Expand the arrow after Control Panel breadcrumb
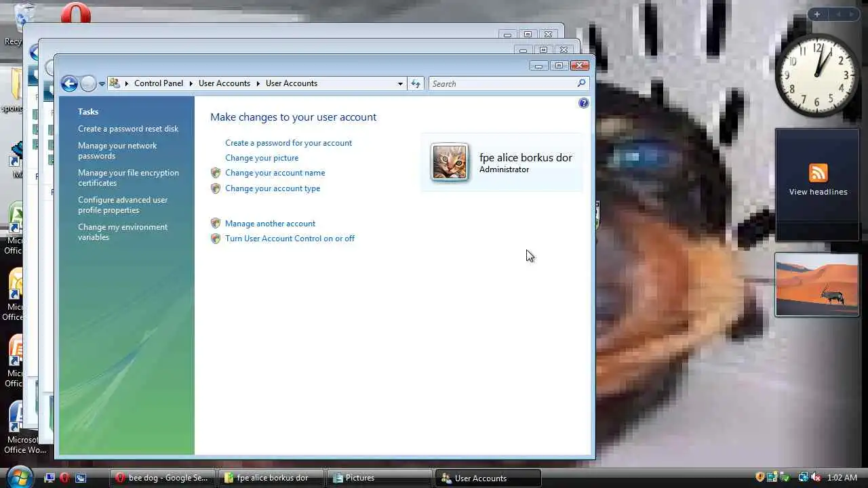 (191, 83)
